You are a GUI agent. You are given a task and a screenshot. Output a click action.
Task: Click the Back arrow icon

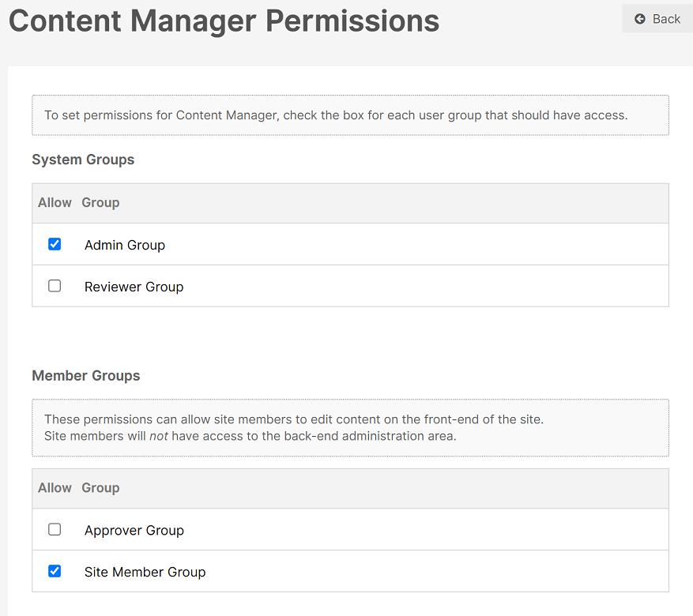coord(639,19)
